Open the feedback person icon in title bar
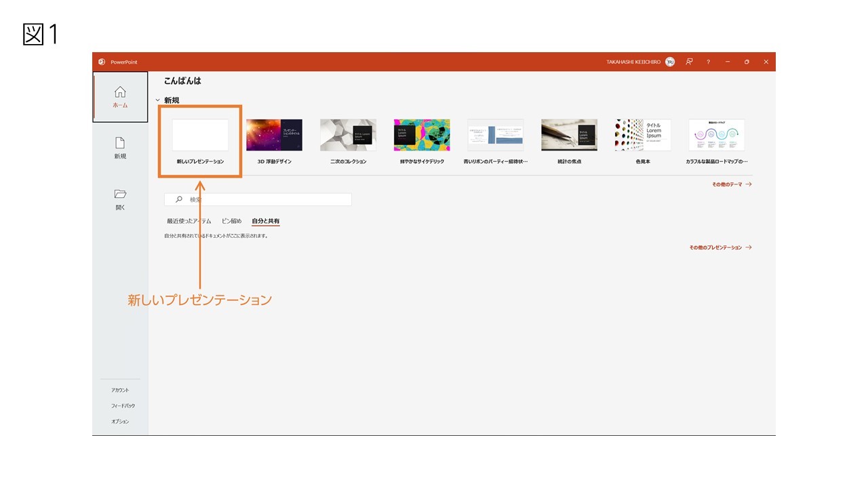868x488 pixels. [x=689, y=62]
